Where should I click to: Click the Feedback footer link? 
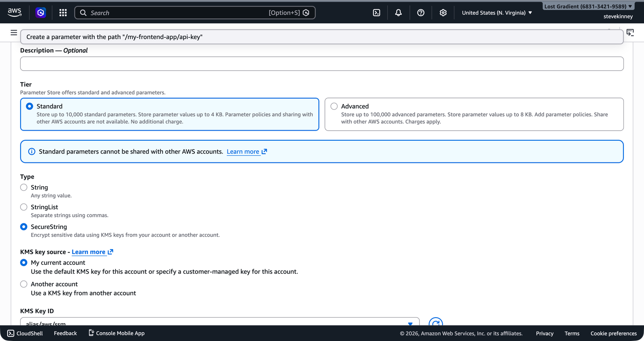(x=65, y=333)
